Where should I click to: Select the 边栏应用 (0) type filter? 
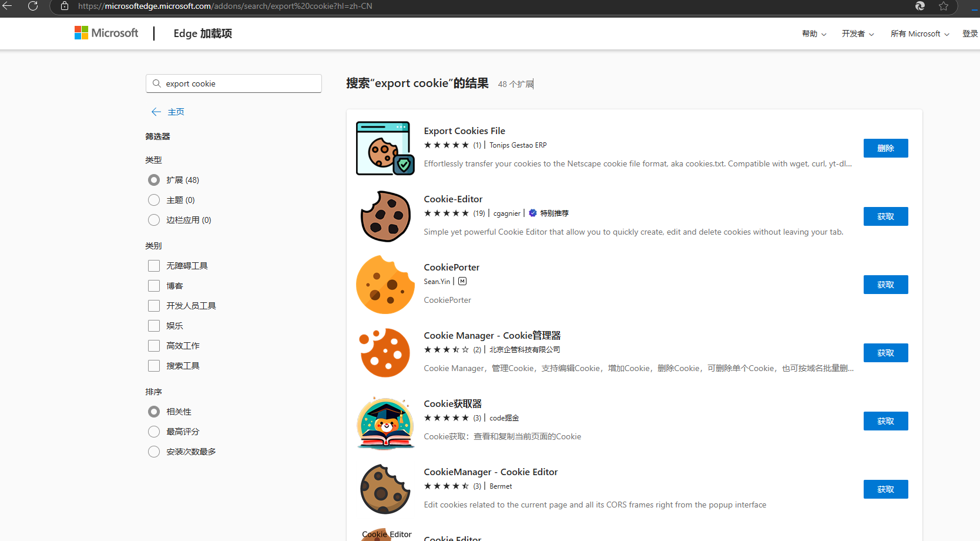click(x=154, y=220)
